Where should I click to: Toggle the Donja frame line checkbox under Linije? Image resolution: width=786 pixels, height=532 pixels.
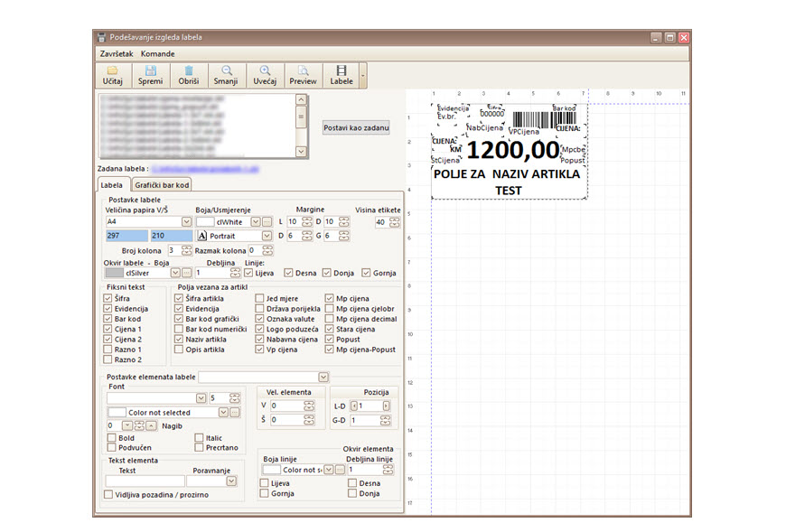(x=327, y=273)
